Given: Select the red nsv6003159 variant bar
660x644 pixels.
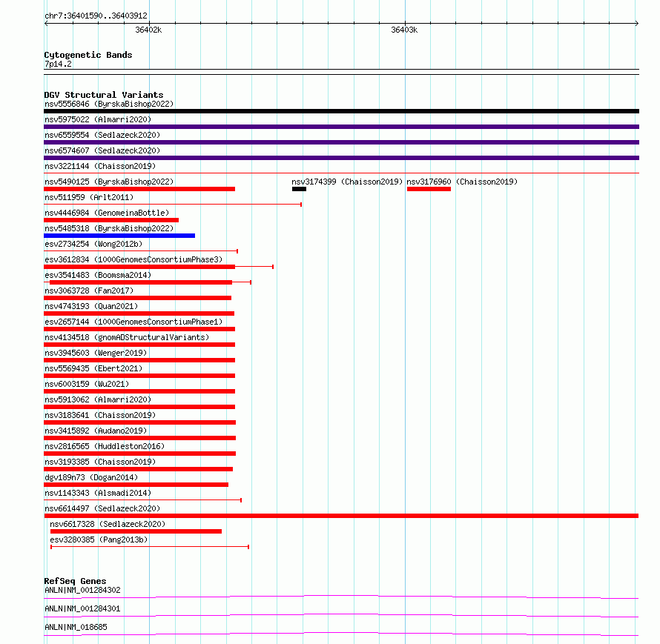Looking at the screenshot, I should (139, 391).
